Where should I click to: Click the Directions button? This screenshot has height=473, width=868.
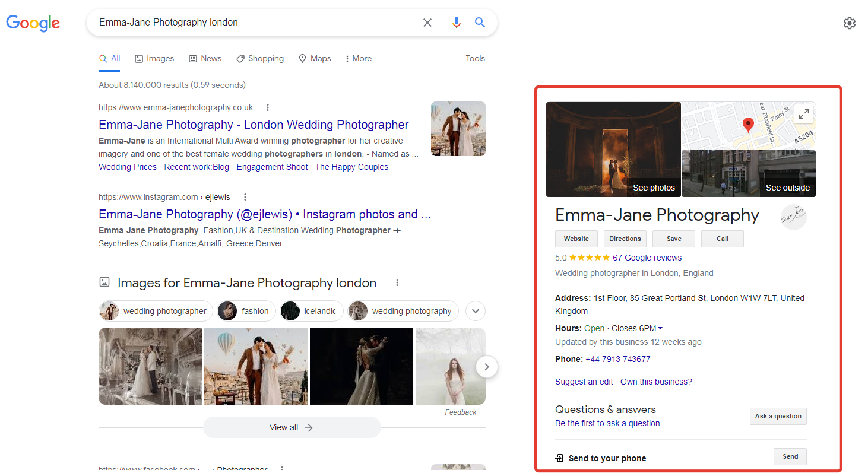click(x=625, y=239)
